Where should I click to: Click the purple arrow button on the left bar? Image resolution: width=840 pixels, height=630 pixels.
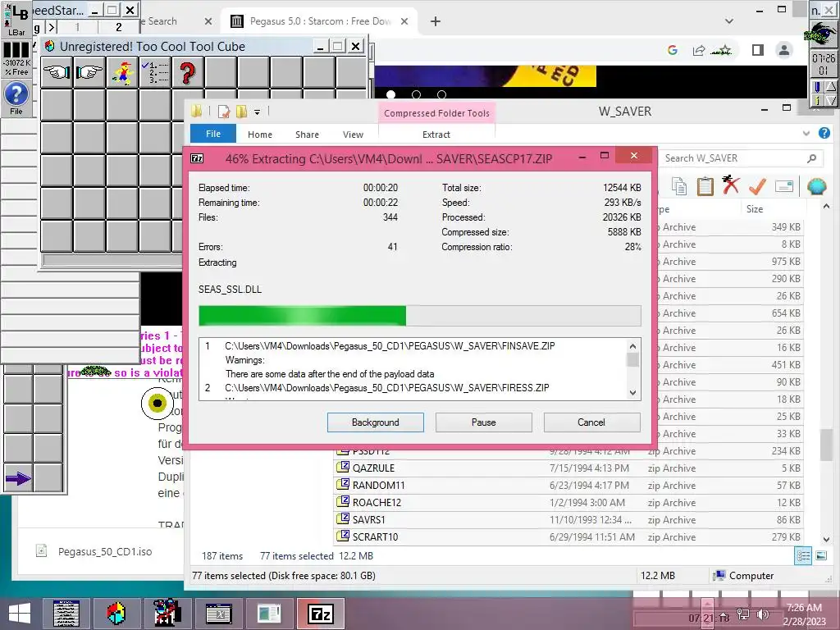(x=18, y=478)
